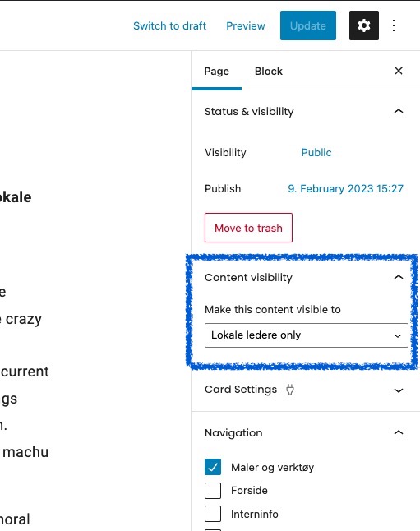The image size is (420, 531).
Task: Collapse the Navigation panel chevron
Action: (x=399, y=432)
